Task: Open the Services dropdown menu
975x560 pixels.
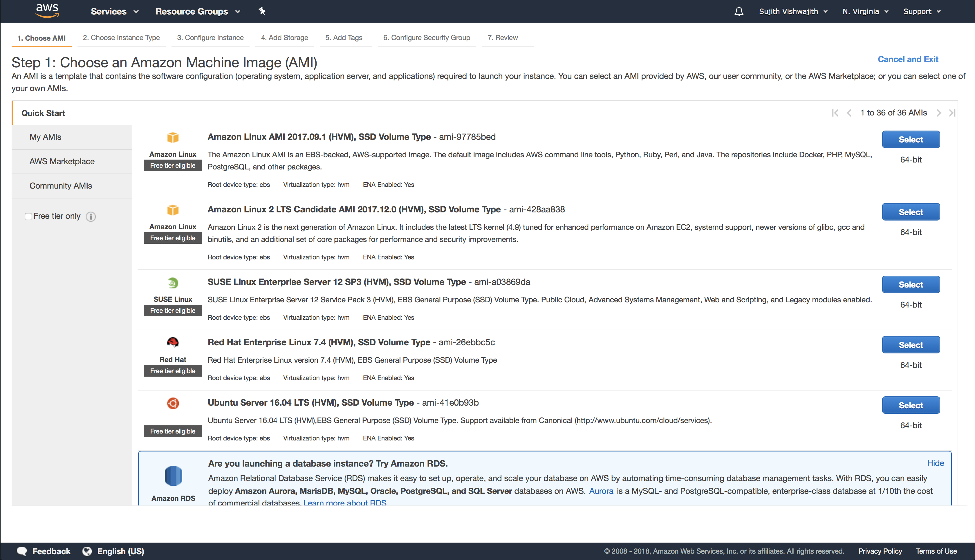Action: click(115, 12)
